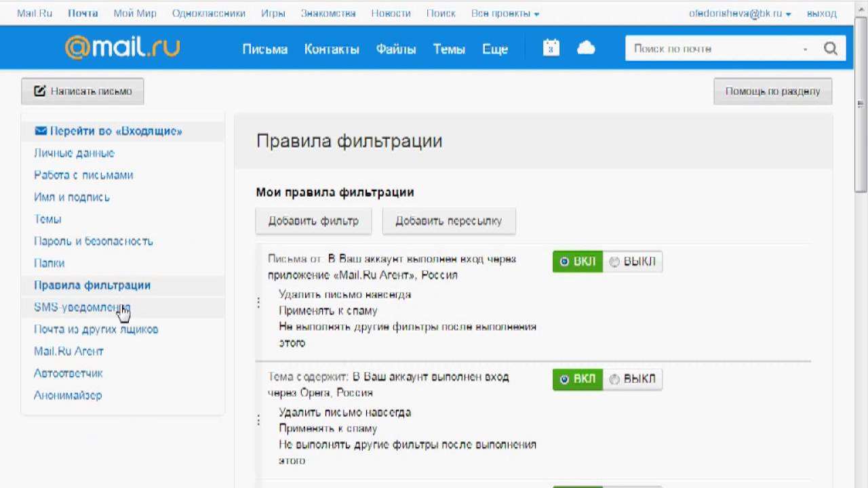Select Правила фильтрации in sidebar
The height and width of the screenshot is (488, 868).
pyautogui.click(x=92, y=285)
